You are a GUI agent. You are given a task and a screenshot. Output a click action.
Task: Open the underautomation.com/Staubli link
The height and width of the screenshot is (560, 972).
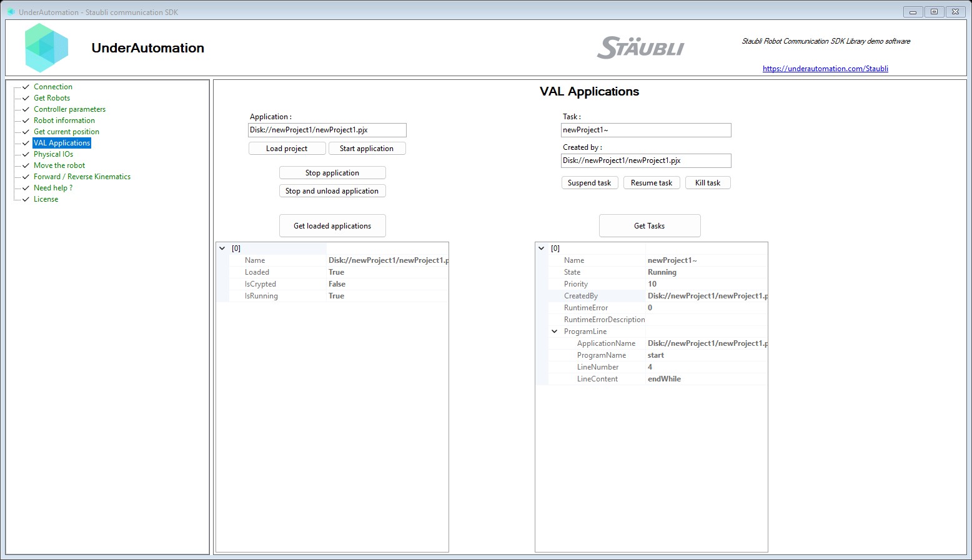coord(825,69)
